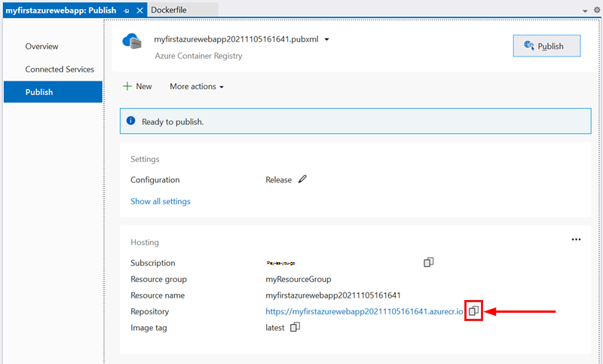The width and height of the screenshot is (603, 364).
Task: Click the Hosting section heading
Action: [x=145, y=242]
